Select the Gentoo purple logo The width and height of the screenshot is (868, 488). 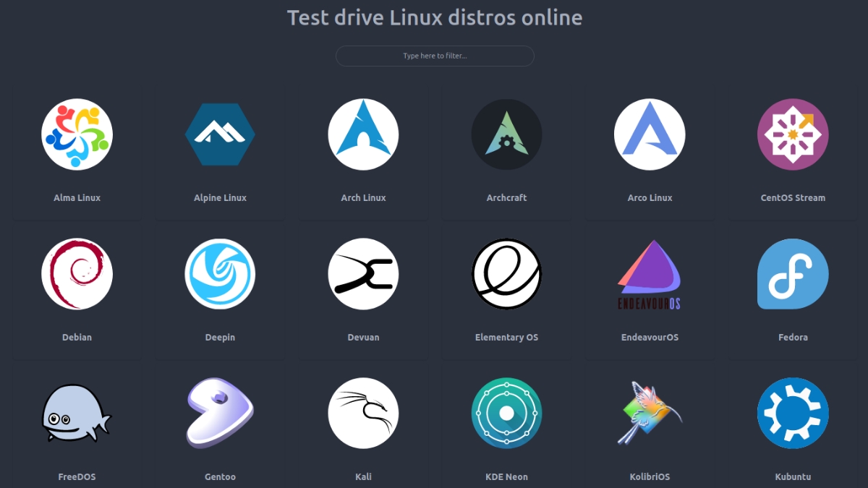(220, 414)
